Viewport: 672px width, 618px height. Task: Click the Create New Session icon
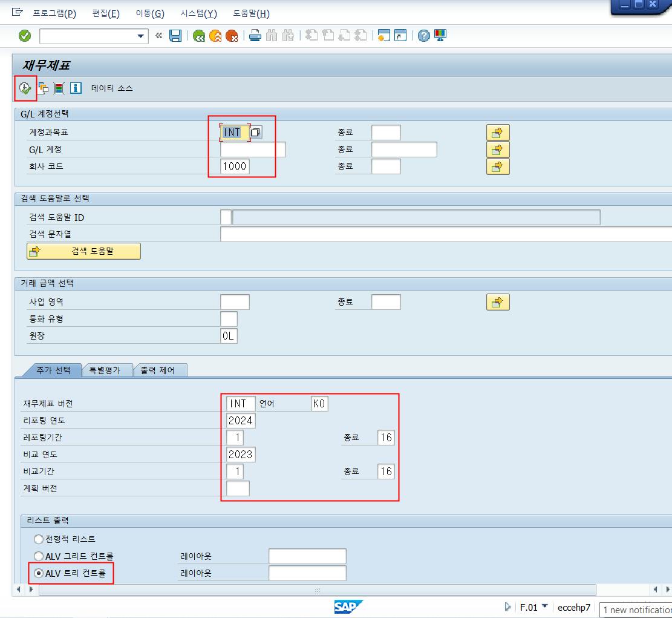tap(383, 36)
